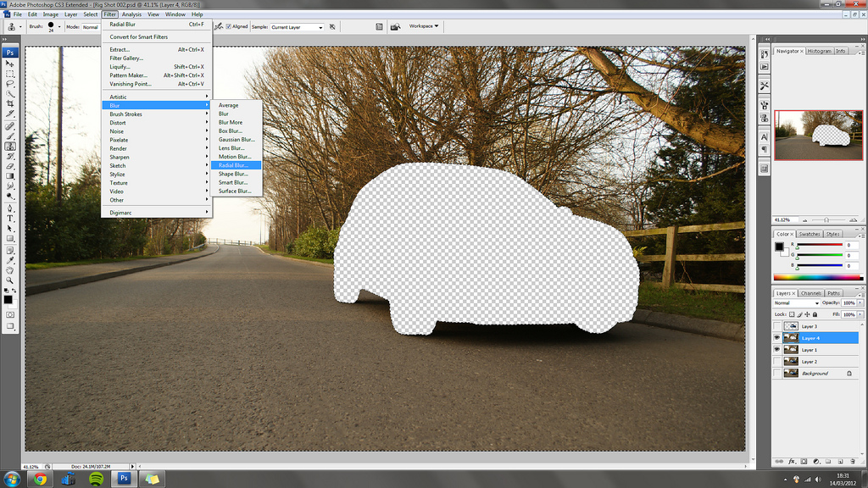This screenshot has width=868, height=488.
Task: Open the Workspace dropdown
Action: 424,26
